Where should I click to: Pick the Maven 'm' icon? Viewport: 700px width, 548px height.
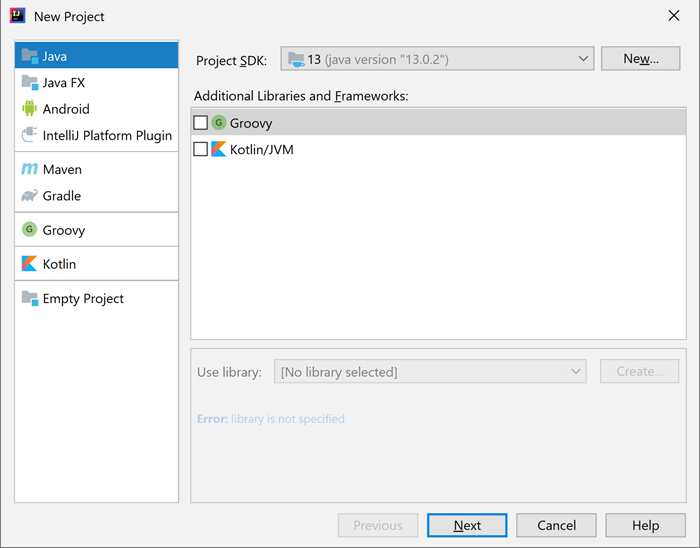[x=29, y=170]
